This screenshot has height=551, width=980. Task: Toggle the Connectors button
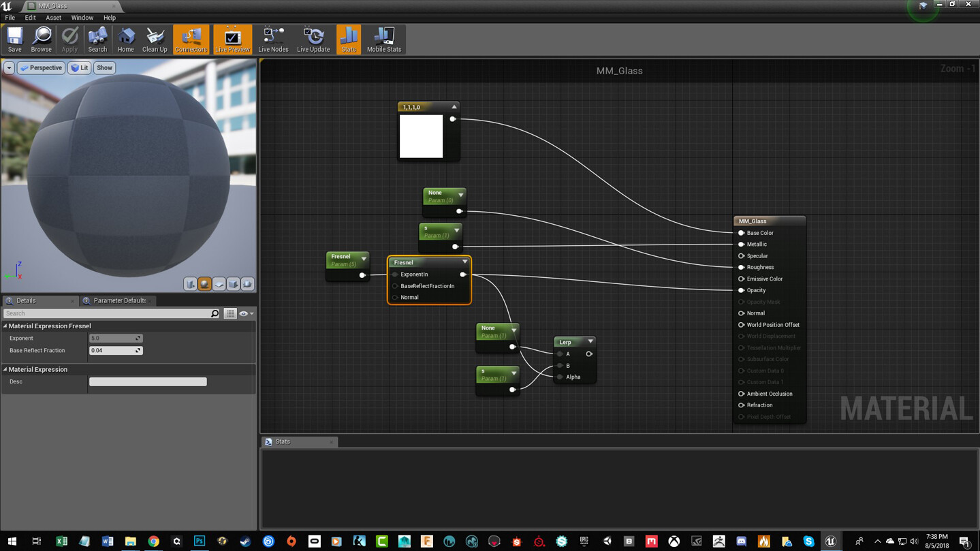click(191, 40)
